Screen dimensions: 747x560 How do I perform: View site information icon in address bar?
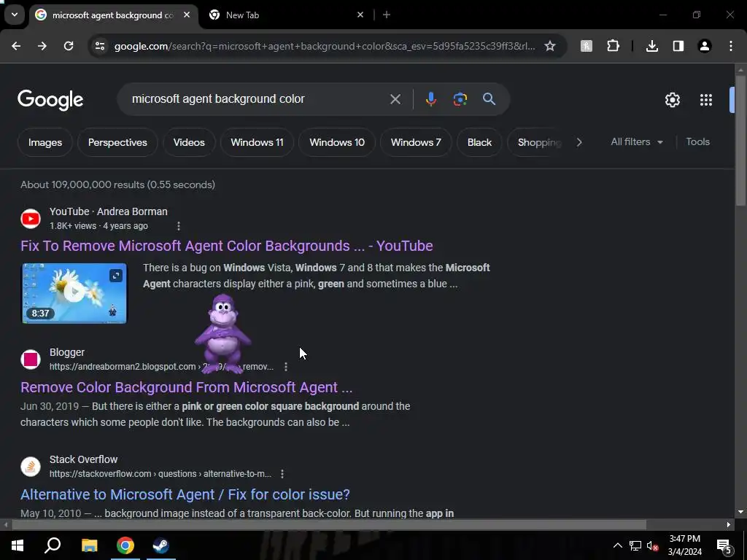click(99, 46)
